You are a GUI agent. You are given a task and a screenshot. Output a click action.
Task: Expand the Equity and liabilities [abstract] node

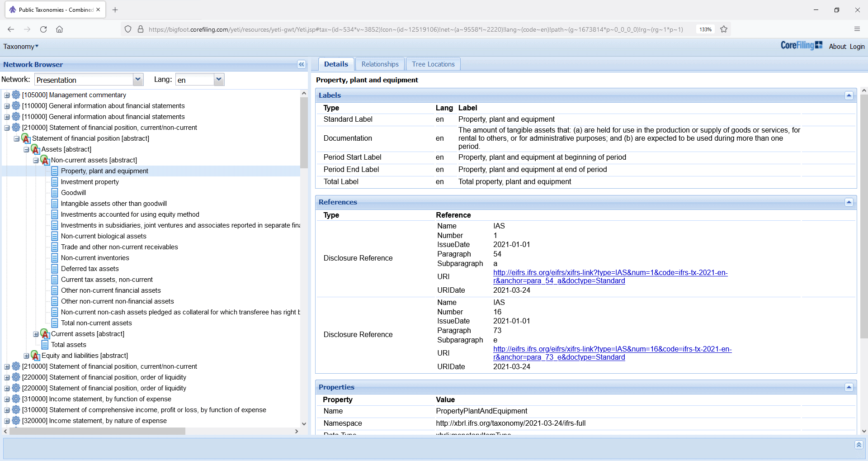(26, 356)
